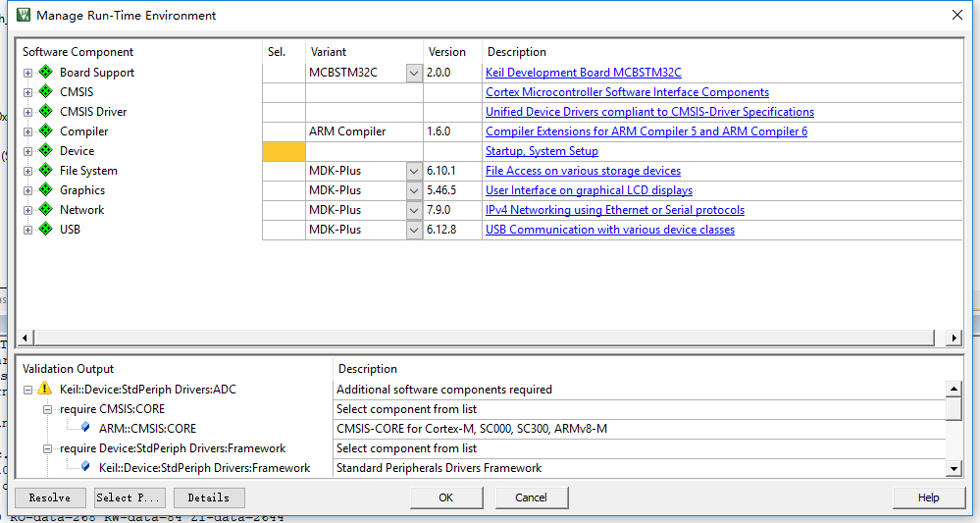Click the green diamond icon beside CMSIS
The width and height of the screenshot is (980, 523).
[x=46, y=92]
